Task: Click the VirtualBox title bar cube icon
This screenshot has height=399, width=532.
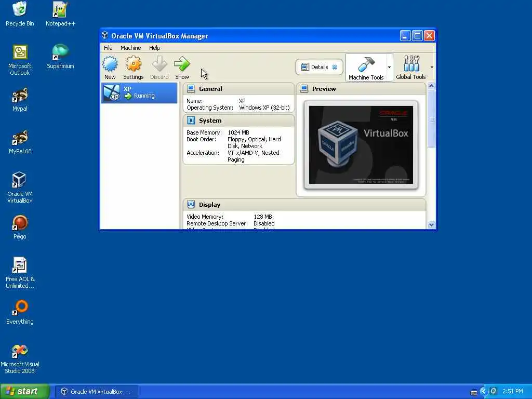Action: [x=105, y=35]
